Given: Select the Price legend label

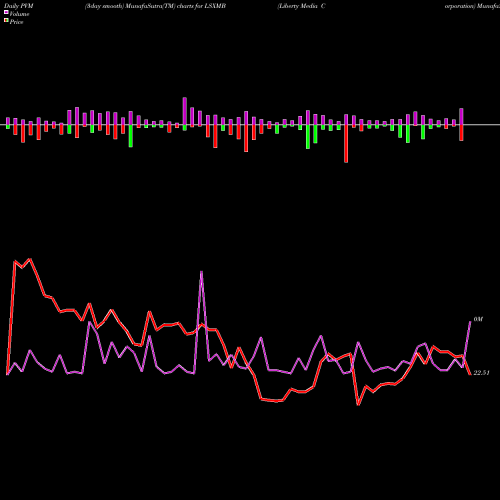Looking at the screenshot, I should pyautogui.click(x=16, y=22).
